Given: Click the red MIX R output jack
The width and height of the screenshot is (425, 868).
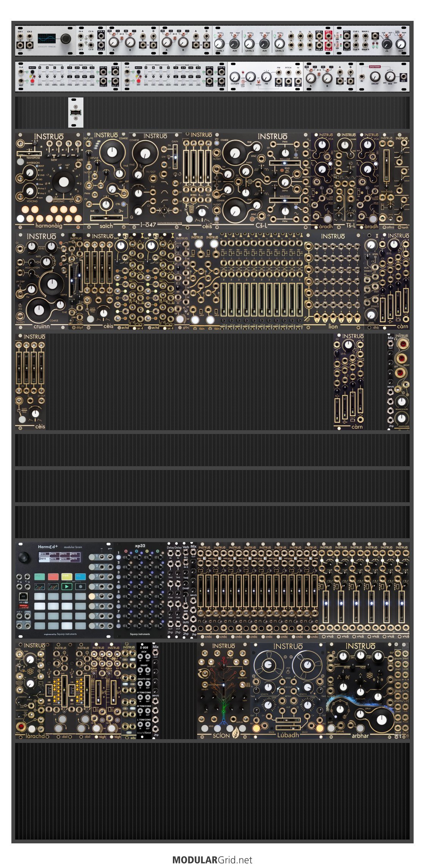Looking at the screenshot, I should (x=328, y=45).
